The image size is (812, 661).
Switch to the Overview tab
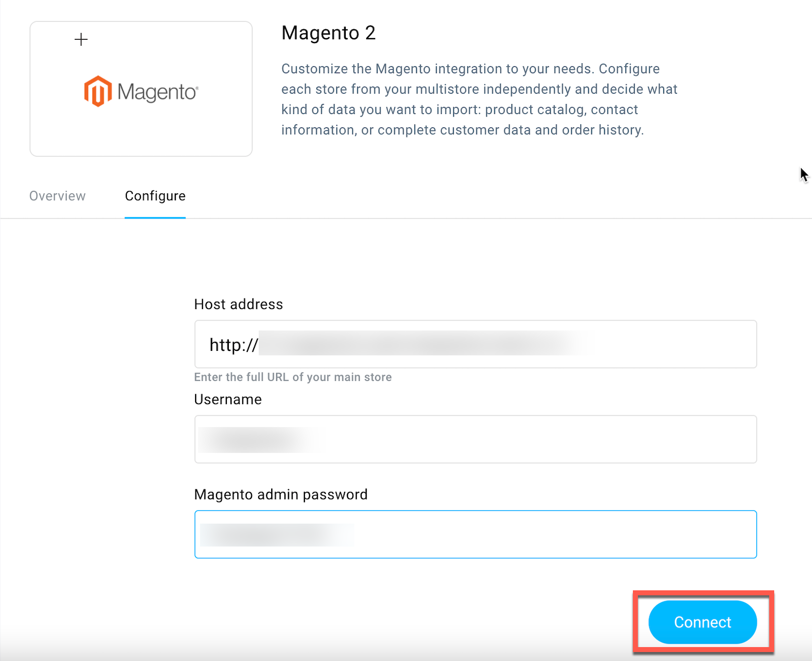click(x=57, y=196)
